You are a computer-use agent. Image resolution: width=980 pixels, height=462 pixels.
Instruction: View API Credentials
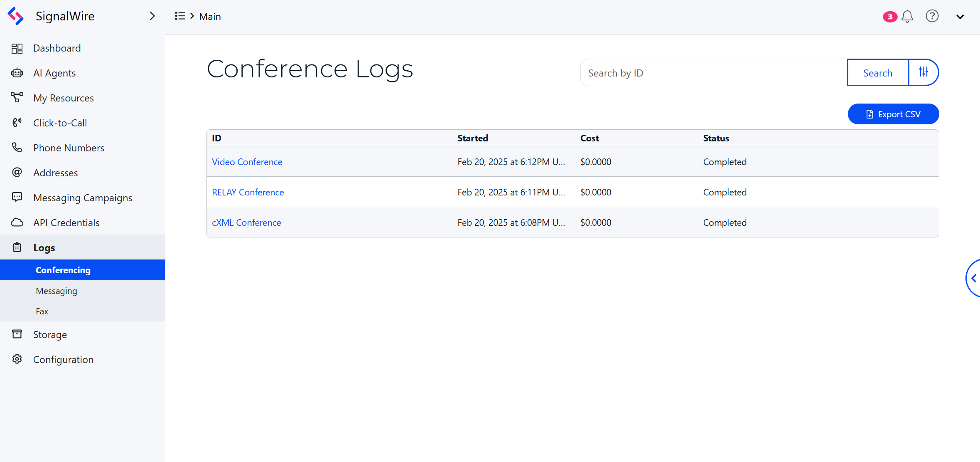(x=66, y=222)
